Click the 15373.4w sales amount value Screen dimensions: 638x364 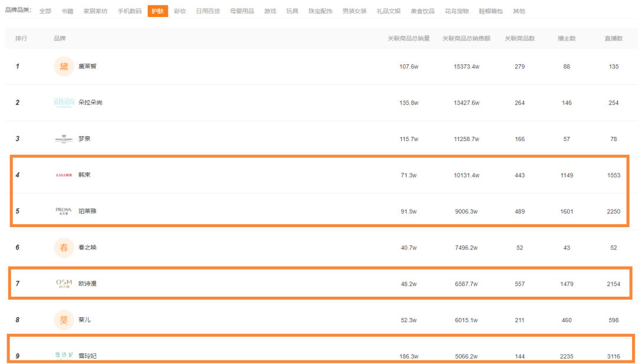tap(466, 67)
